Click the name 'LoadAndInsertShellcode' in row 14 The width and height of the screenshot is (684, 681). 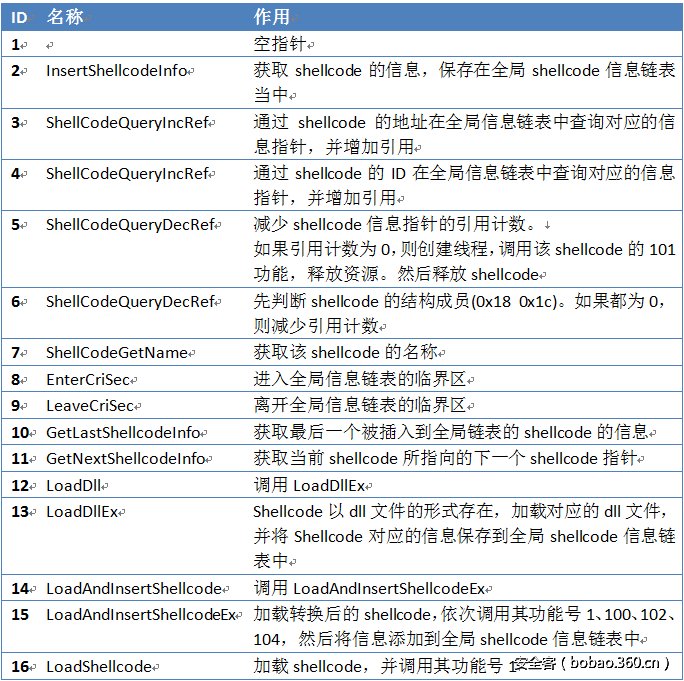click(134, 589)
